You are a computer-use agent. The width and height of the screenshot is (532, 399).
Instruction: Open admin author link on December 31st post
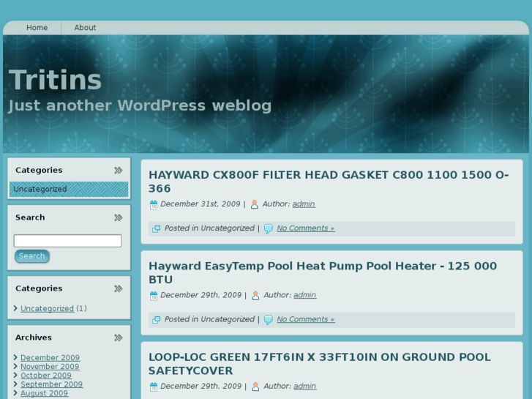pyautogui.click(x=304, y=204)
